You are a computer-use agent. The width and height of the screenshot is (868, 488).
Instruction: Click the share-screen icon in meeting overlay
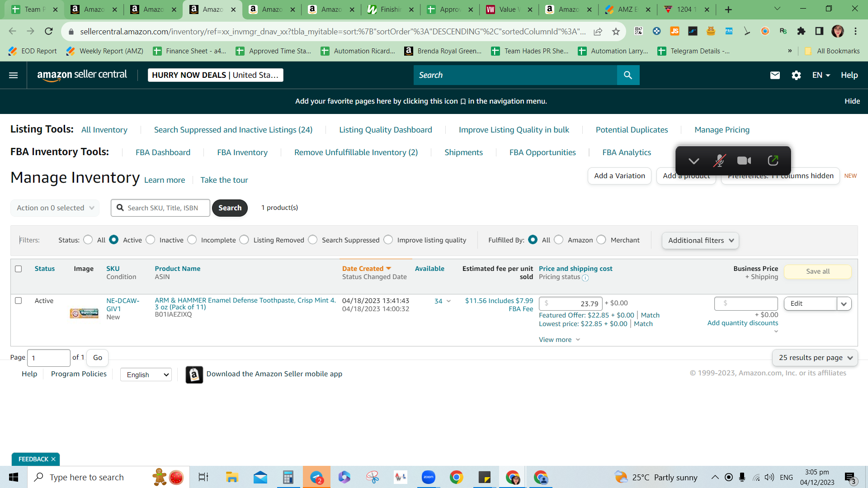coord(773,161)
